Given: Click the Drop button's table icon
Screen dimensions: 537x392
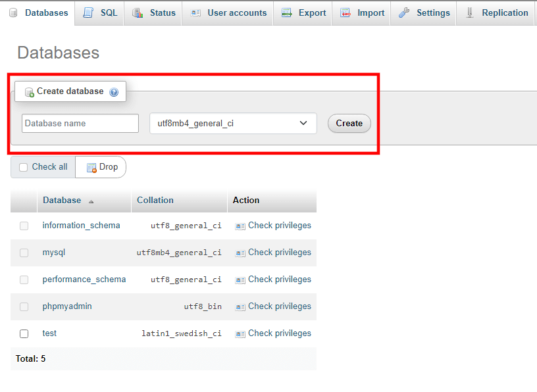Looking at the screenshot, I should pyautogui.click(x=91, y=168).
